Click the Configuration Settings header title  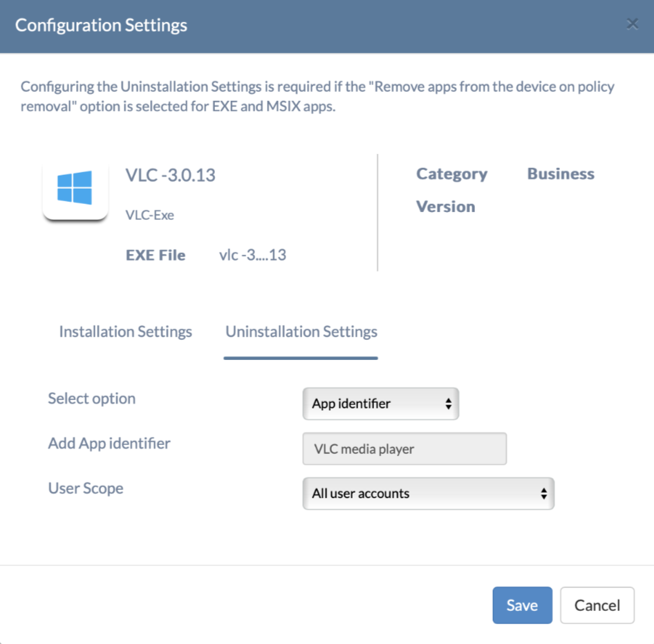coord(102,25)
